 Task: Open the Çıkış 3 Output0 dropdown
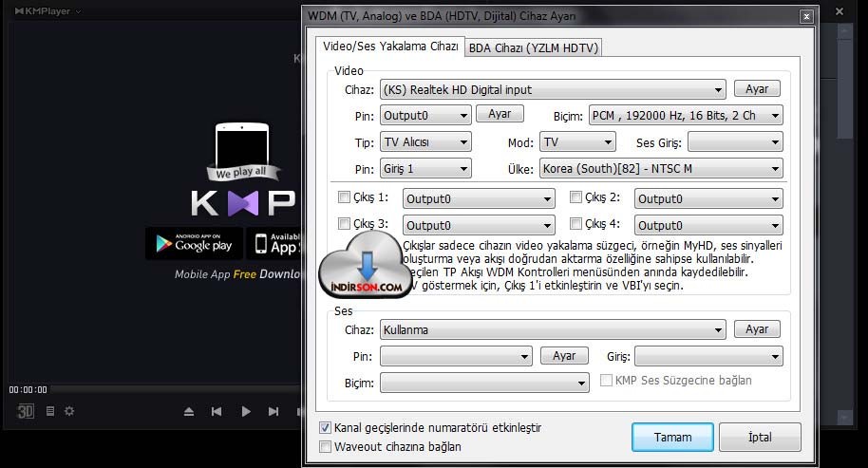(x=479, y=225)
